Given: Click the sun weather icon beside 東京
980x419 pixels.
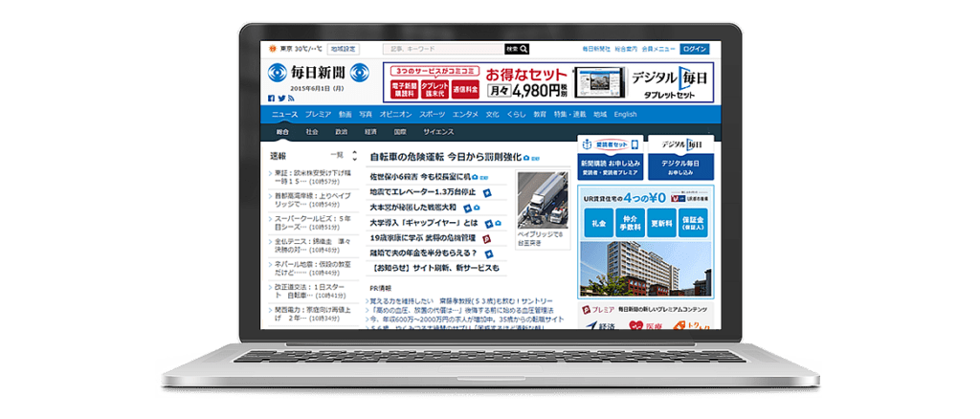Looking at the screenshot, I should click(273, 49).
